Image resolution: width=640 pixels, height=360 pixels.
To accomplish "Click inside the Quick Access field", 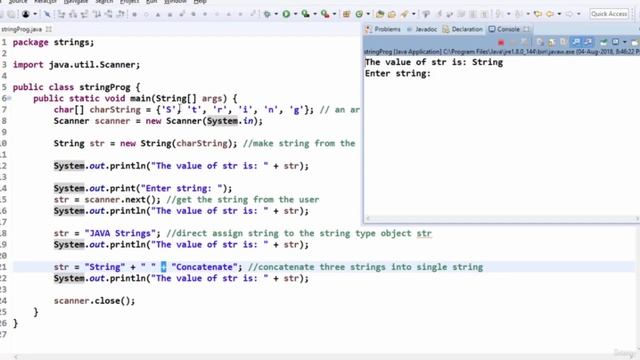I will tap(609, 14).
